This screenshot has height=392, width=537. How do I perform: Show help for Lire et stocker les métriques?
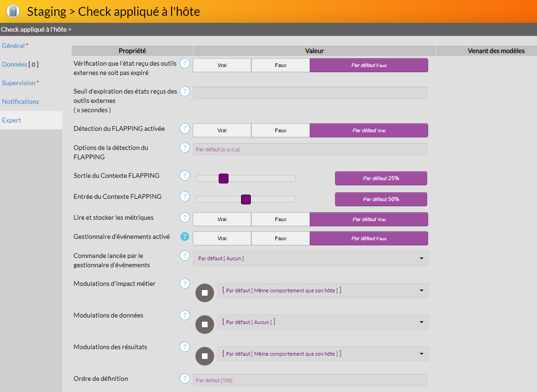click(x=185, y=217)
